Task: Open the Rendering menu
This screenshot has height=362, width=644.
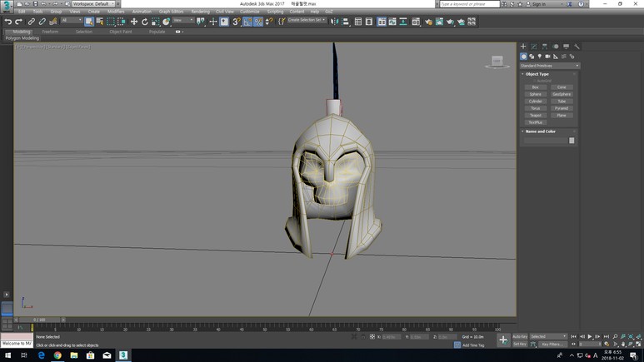Action: (200, 12)
